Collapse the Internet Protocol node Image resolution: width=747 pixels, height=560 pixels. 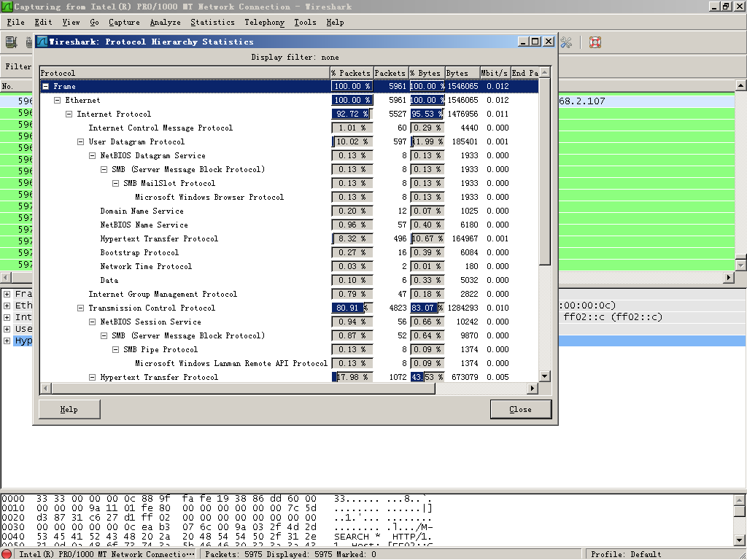[x=69, y=114]
